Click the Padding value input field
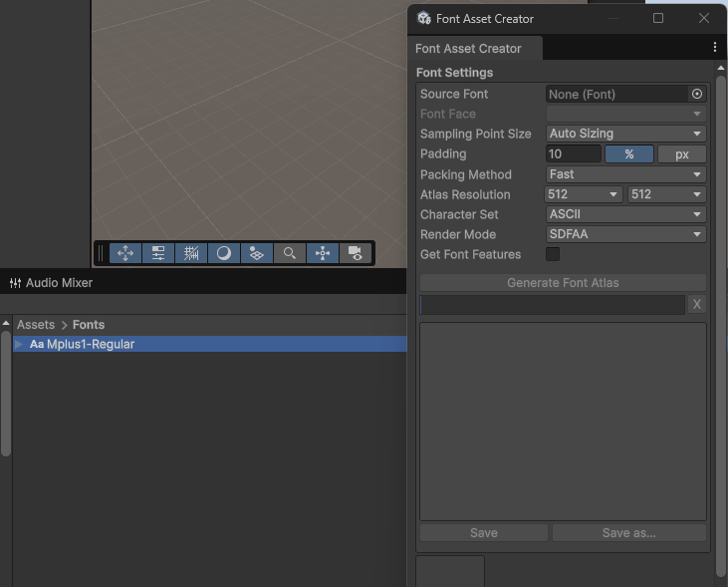This screenshot has height=587, width=728. (573, 154)
